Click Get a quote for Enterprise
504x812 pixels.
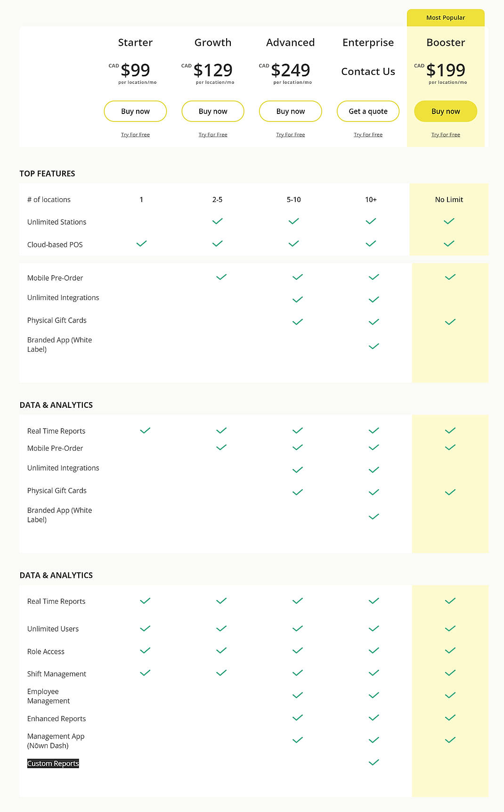point(368,111)
